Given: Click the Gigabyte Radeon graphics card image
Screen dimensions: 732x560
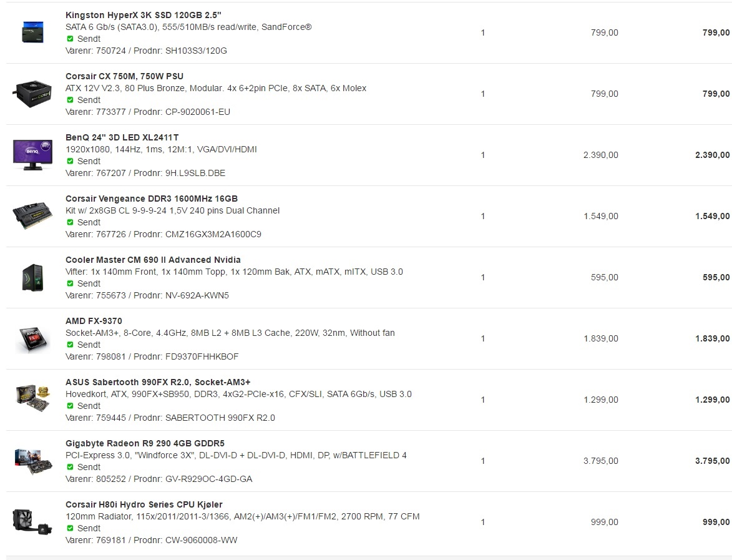Looking at the screenshot, I should 33,461.
